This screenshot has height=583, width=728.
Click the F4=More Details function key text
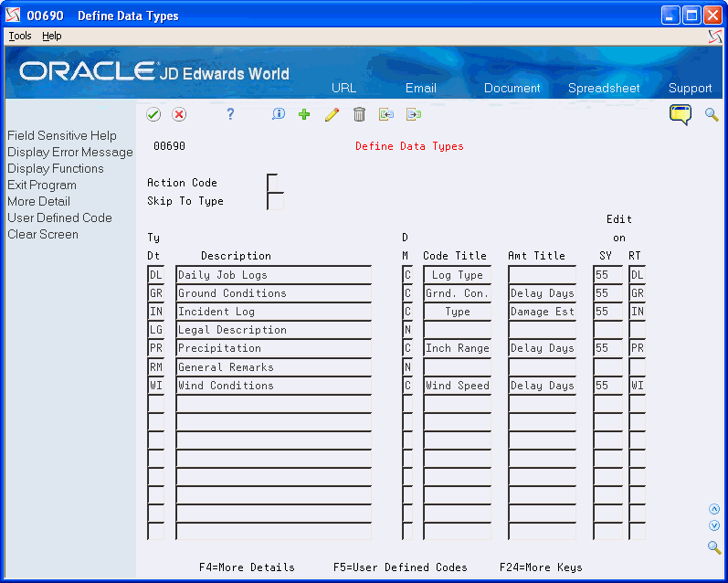click(247, 567)
